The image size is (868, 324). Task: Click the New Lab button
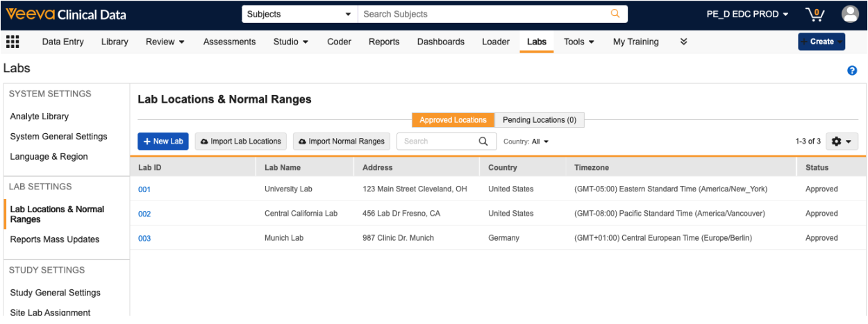point(163,142)
